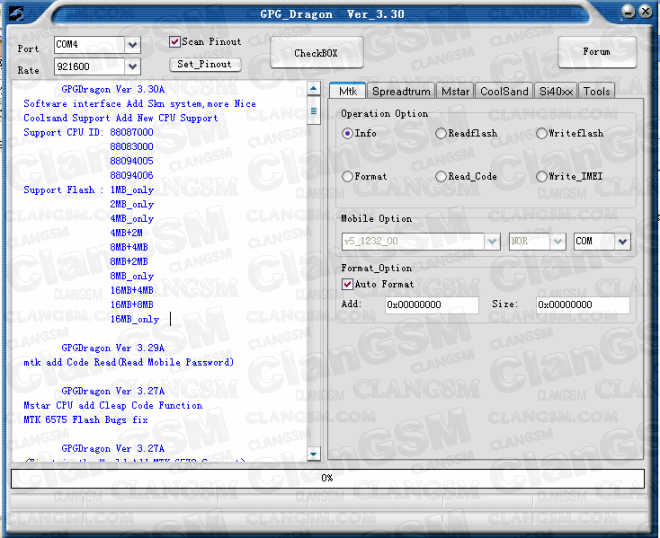Screen dimensions: 660x538
Task: Click the 'Coolsand Support Add New CPU Support' line
Action: click(121, 118)
